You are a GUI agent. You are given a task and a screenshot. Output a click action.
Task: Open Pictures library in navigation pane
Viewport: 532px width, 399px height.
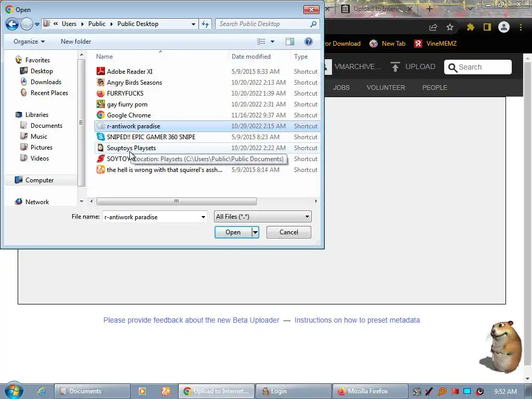42,147
